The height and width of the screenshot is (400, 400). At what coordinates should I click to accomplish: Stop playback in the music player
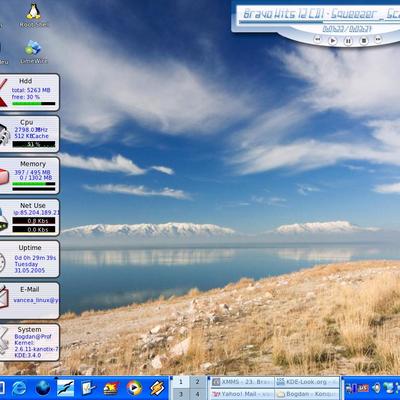(x=364, y=41)
